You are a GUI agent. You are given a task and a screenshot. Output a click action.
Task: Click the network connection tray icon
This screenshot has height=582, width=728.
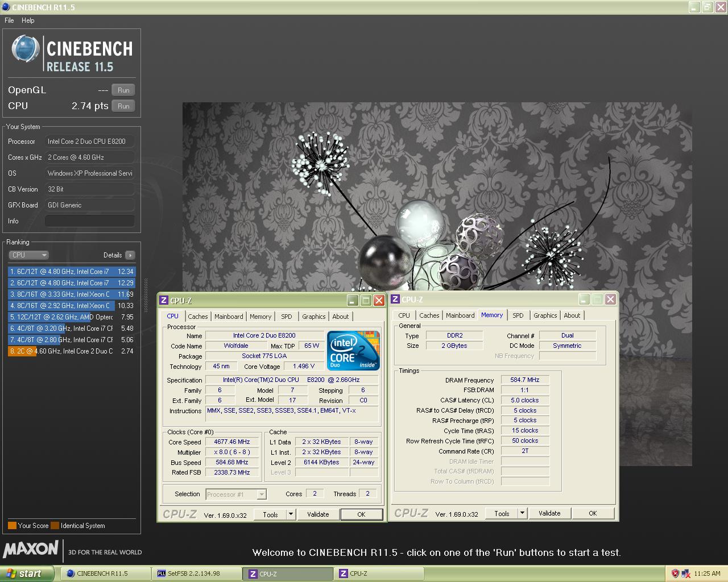[x=686, y=573]
